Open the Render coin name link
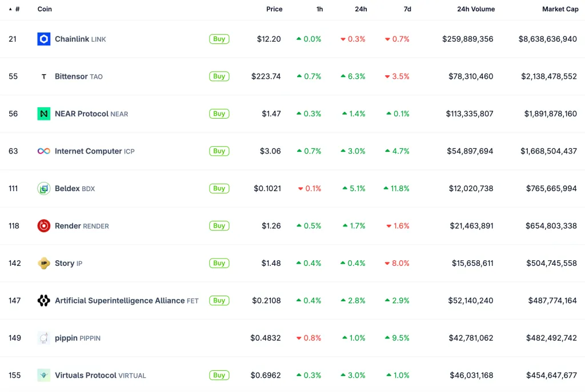 click(x=68, y=226)
